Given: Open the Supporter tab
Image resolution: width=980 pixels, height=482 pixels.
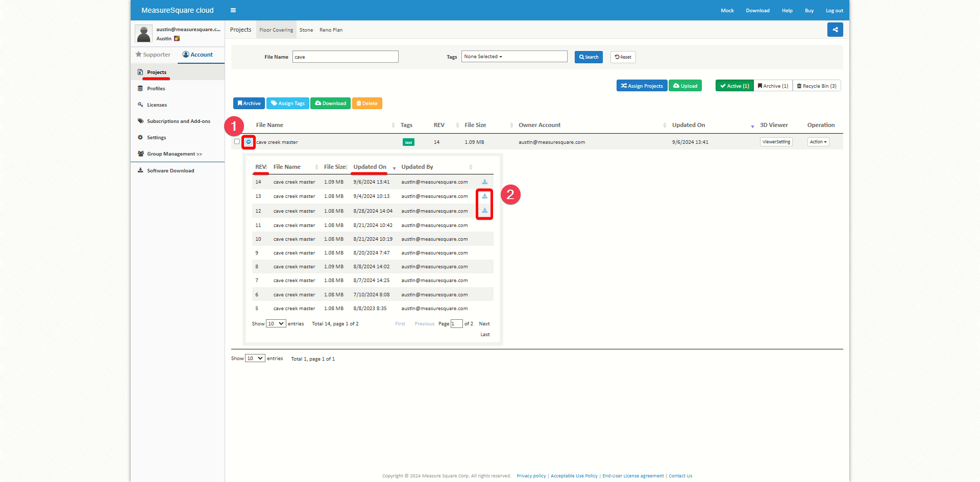Looking at the screenshot, I should 153,55.
